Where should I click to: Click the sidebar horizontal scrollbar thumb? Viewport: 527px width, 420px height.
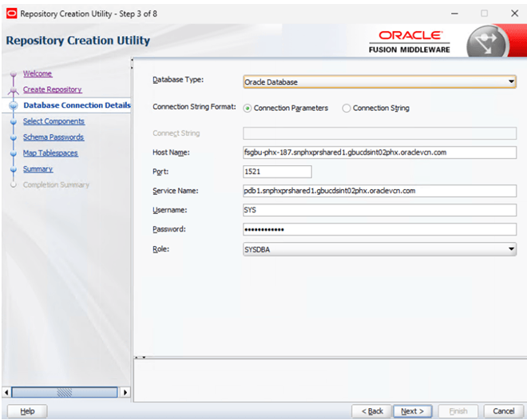(x=65, y=392)
